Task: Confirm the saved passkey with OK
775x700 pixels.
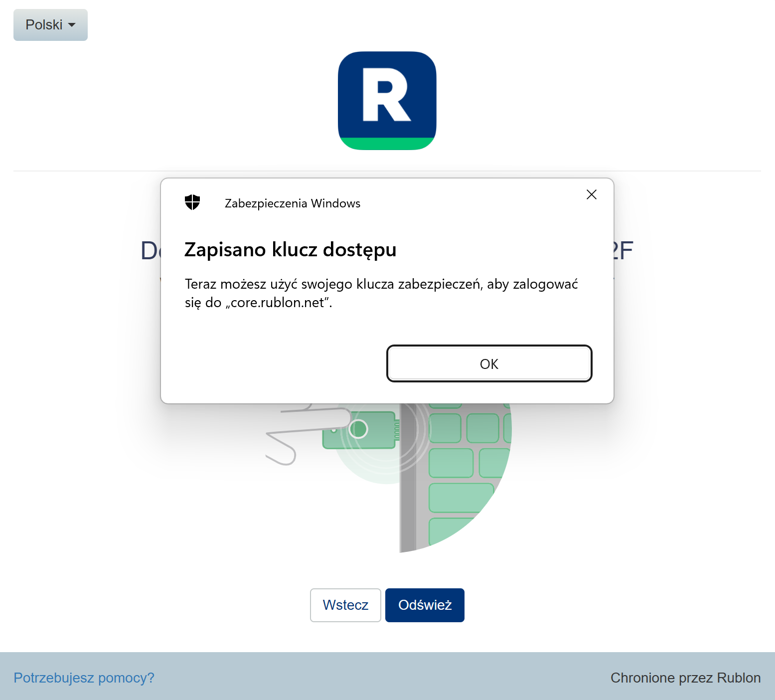Action: click(489, 363)
